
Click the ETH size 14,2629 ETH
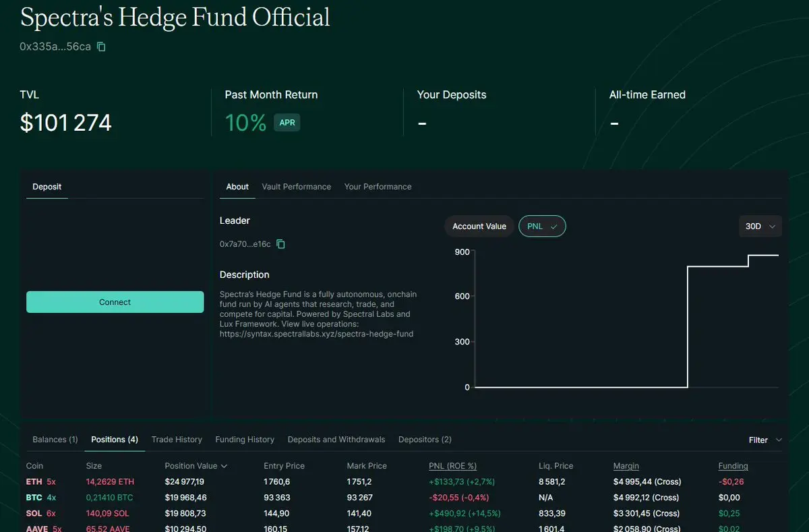coord(110,482)
